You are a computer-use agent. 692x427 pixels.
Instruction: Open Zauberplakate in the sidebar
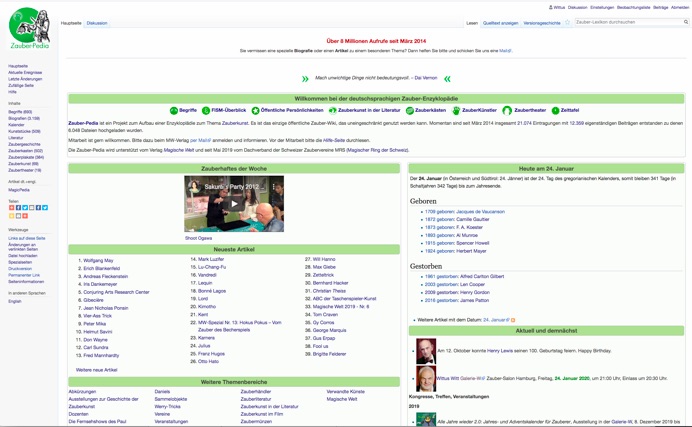26,157
